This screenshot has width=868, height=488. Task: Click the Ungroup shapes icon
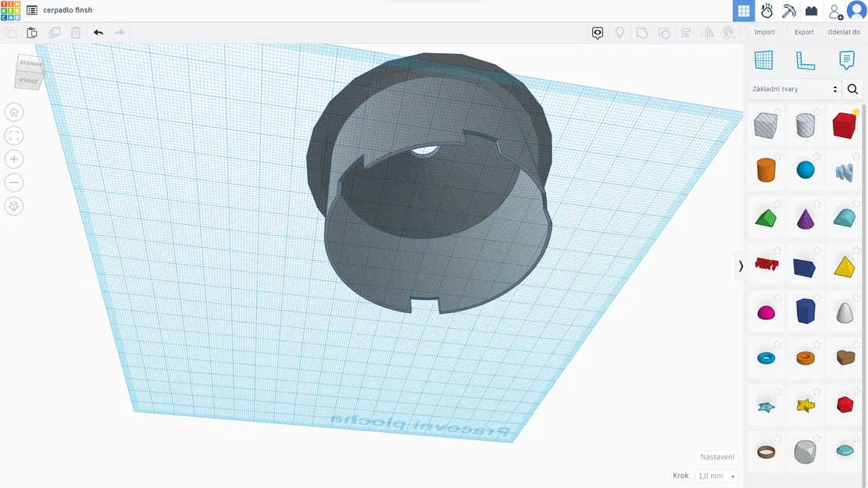[x=664, y=34]
